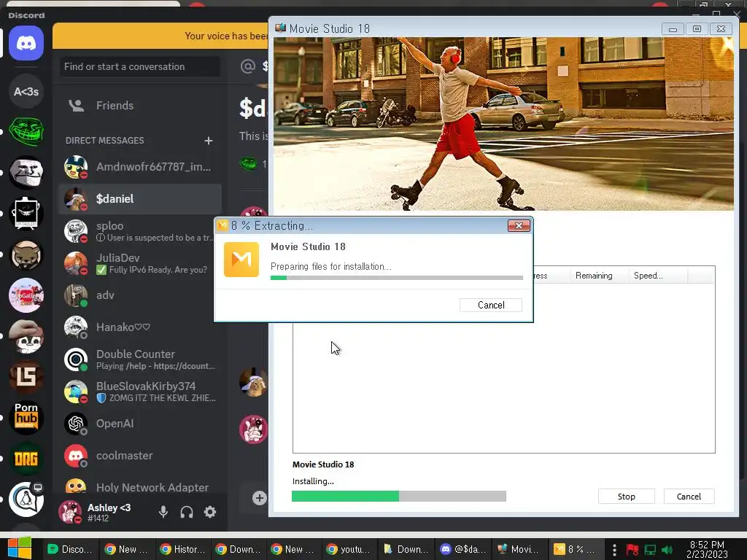The image size is (747, 560).
Task: Switch to Movi... taskbar item
Action: click(518, 549)
